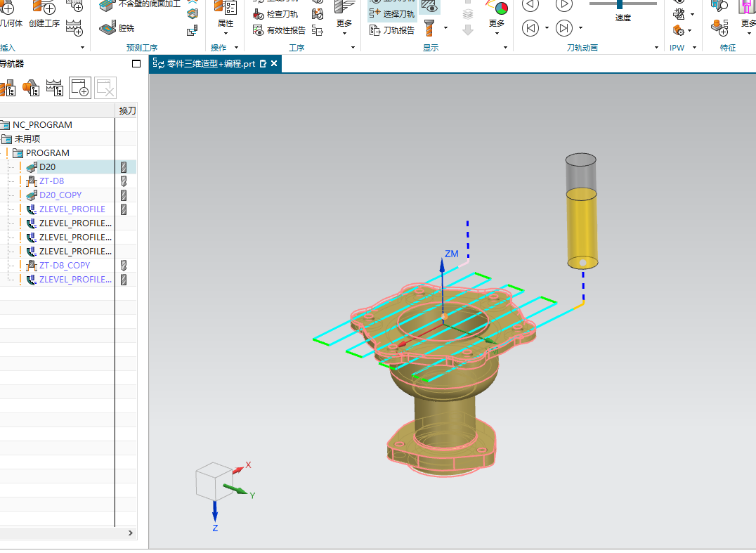
Task: Click the IPW gear settings icon
Action: coord(679,31)
